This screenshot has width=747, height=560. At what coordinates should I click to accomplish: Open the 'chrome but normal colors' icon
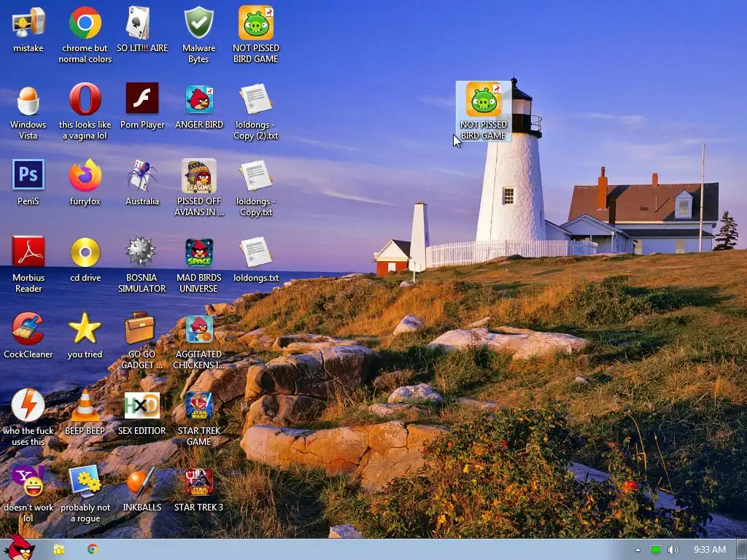[85, 23]
